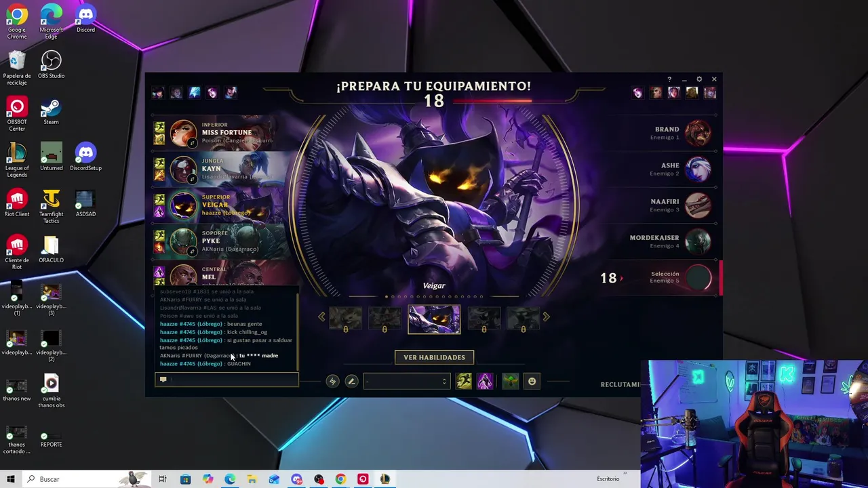Select Miss Fortune teammate row
Image resolution: width=868 pixels, height=488 pixels.
point(226,133)
